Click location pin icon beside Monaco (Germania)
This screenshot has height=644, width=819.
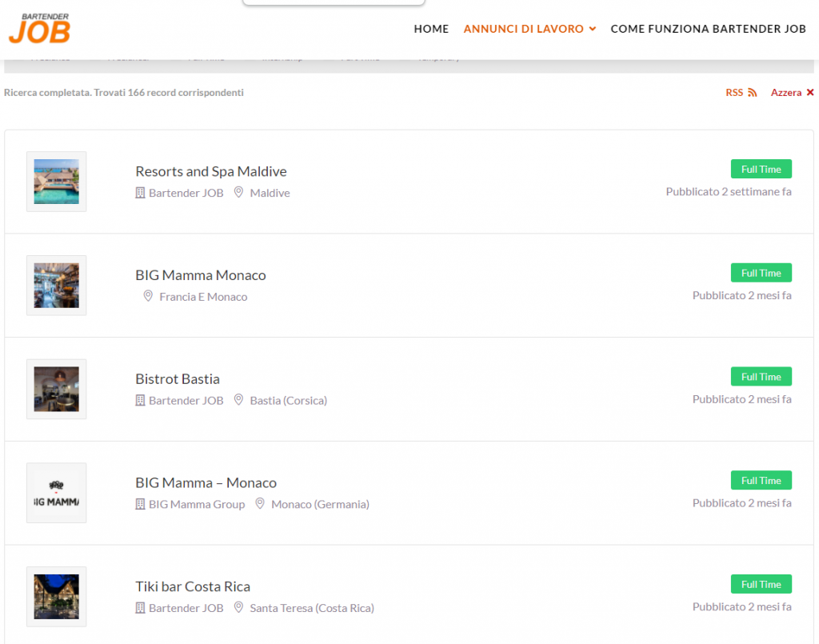pos(260,504)
